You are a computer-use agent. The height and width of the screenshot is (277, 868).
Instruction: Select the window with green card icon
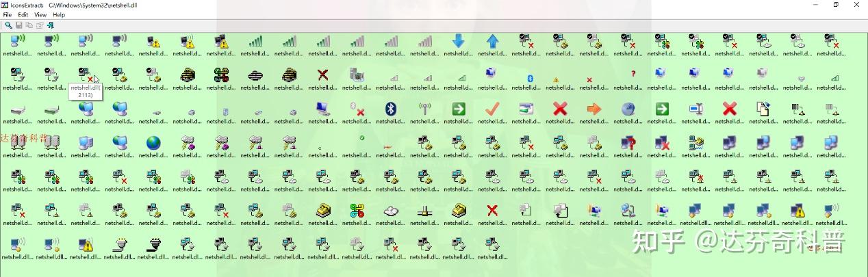coord(526,109)
